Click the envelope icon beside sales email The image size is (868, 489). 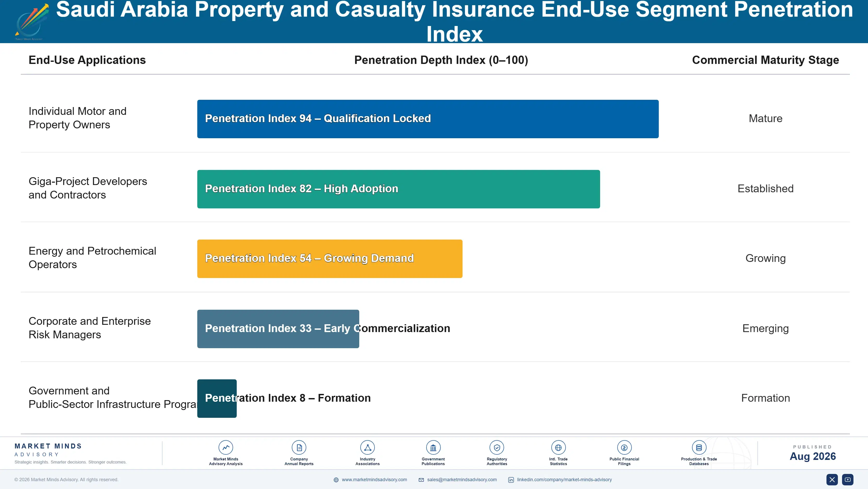pyautogui.click(x=421, y=480)
